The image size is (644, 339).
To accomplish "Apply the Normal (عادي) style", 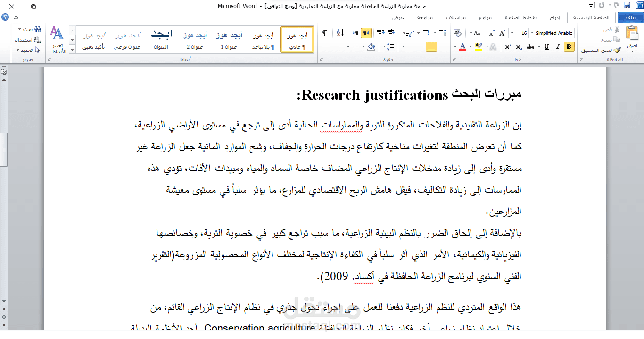I will 297,40.
